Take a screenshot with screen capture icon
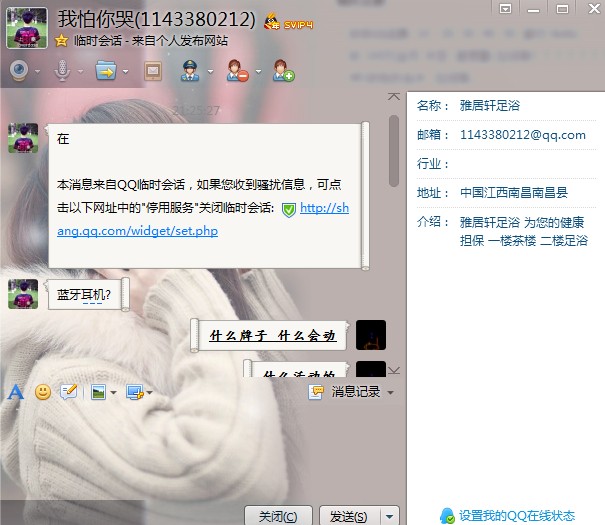 (x=135, y=392)
